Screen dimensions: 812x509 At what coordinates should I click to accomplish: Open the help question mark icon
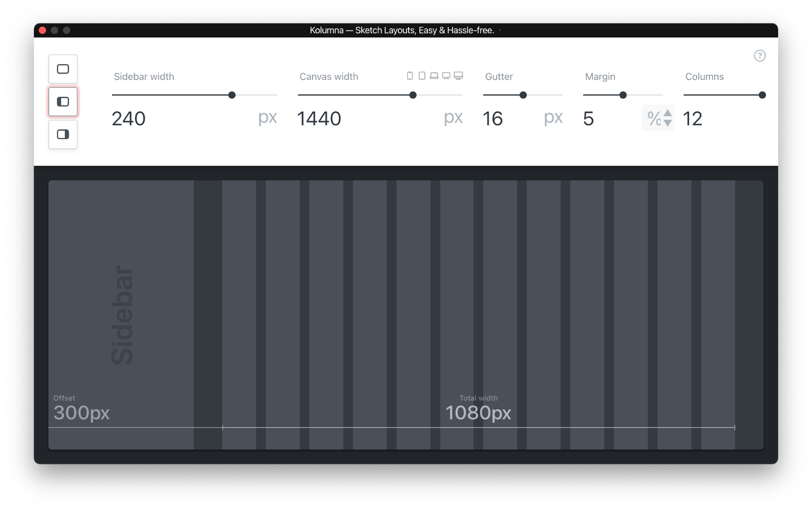coord(760,56)
